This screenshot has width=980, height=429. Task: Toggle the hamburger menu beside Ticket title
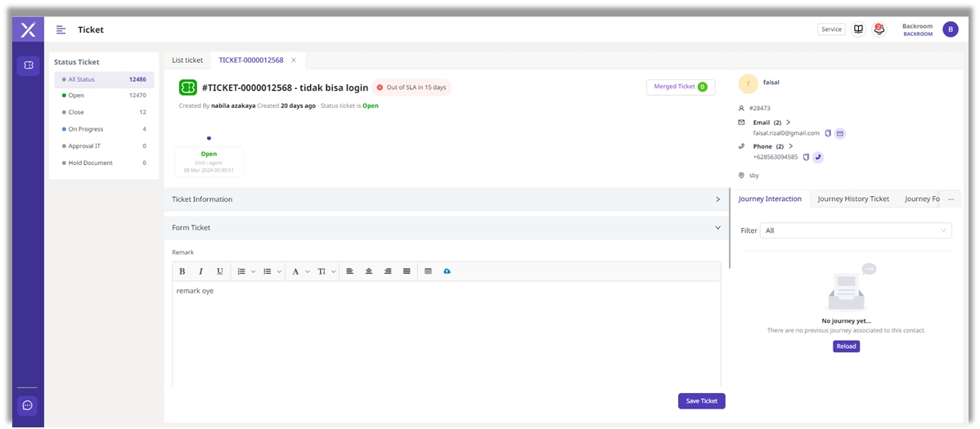(61, 30)
